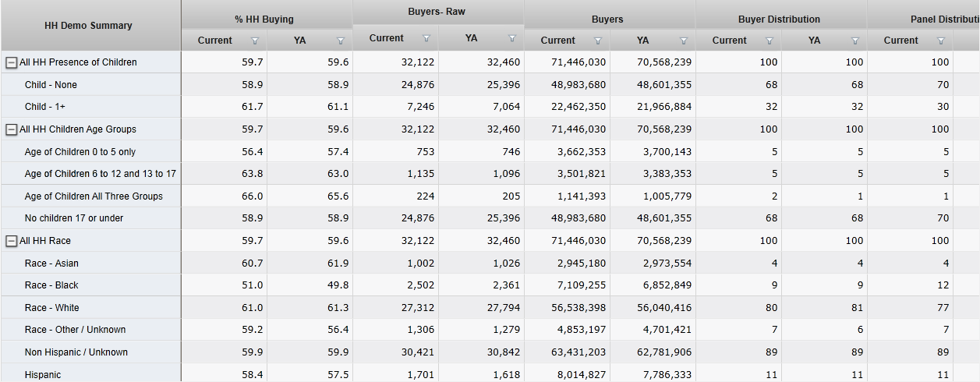Open filter for Buyers- Raw YA column

click(x=512, y=38)
